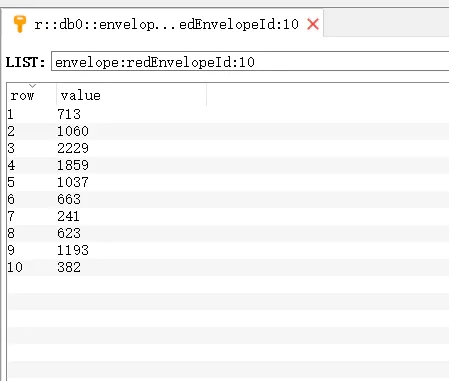The image size is (449, 381).
Task: Select row 6 with value 663
Action: (228, 199)
